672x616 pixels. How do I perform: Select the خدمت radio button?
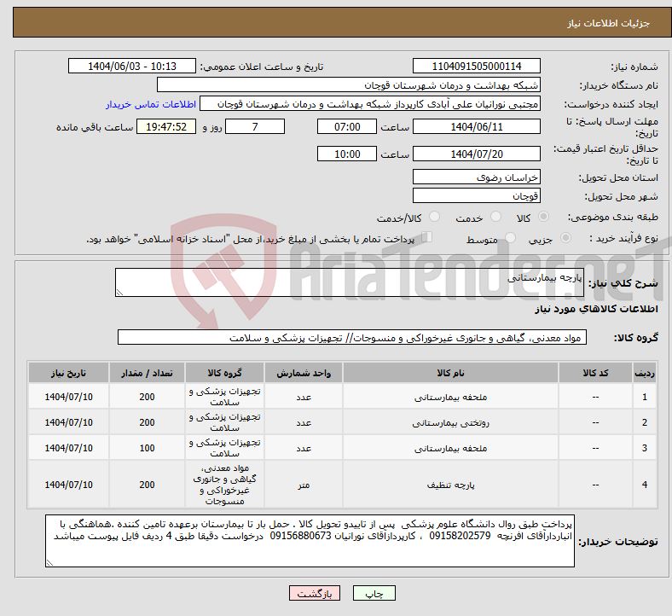point(495,217)
